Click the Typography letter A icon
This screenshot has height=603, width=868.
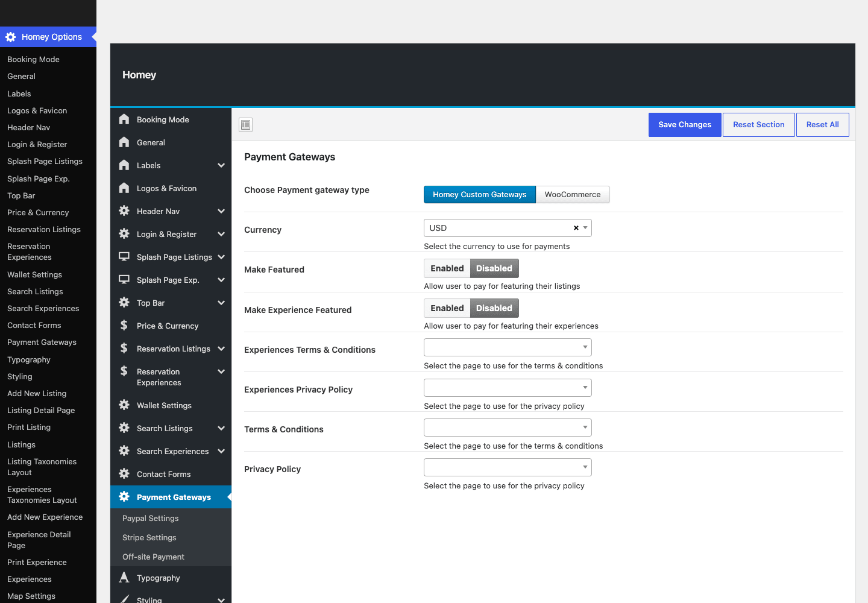pos(124,578)
